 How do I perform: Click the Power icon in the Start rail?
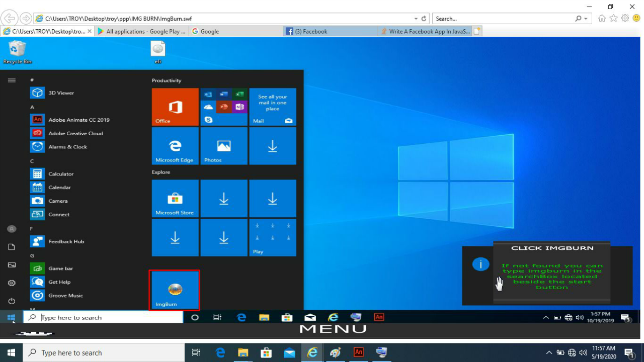(x=12, y=301)
